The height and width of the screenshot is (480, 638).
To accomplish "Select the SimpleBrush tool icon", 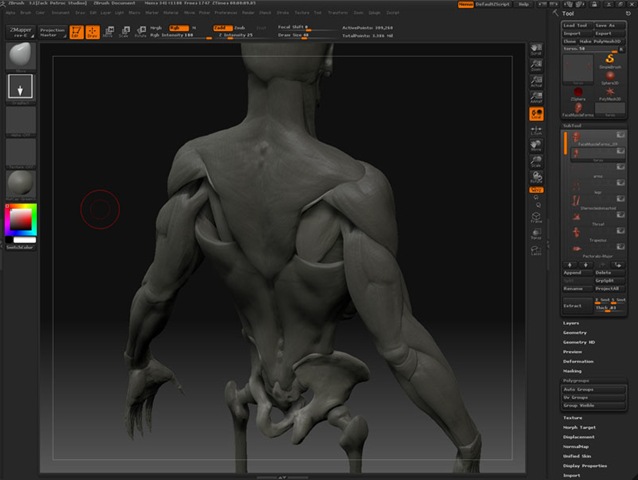I will [610, 61].
